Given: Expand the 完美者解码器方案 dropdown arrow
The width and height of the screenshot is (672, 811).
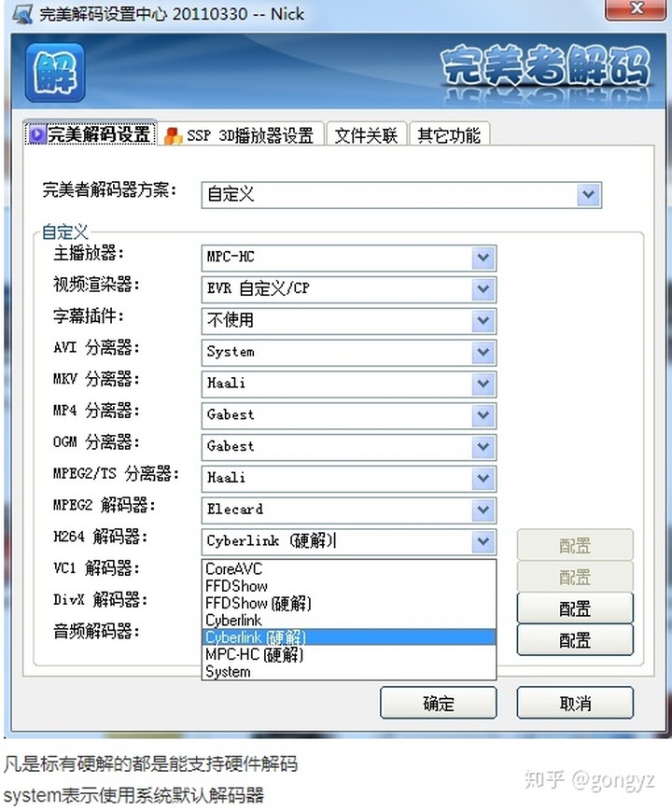Looking at the screenshot, I should point(588,195).
